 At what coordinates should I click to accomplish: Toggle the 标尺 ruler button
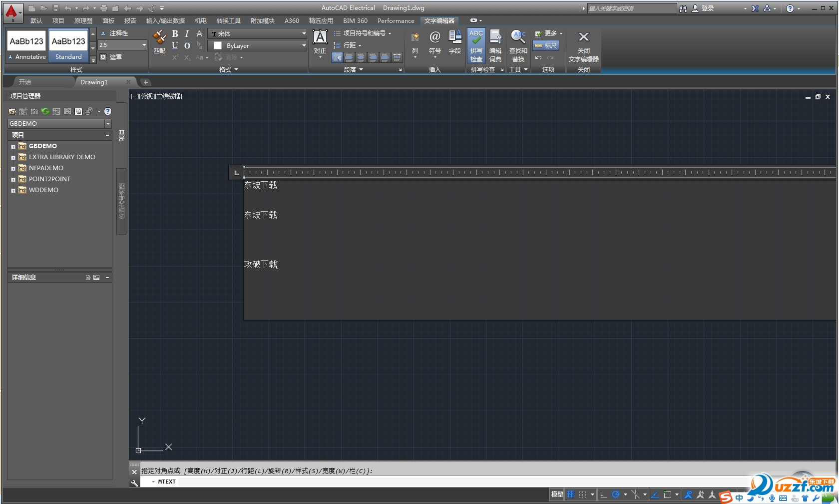(x=546, y=45)
